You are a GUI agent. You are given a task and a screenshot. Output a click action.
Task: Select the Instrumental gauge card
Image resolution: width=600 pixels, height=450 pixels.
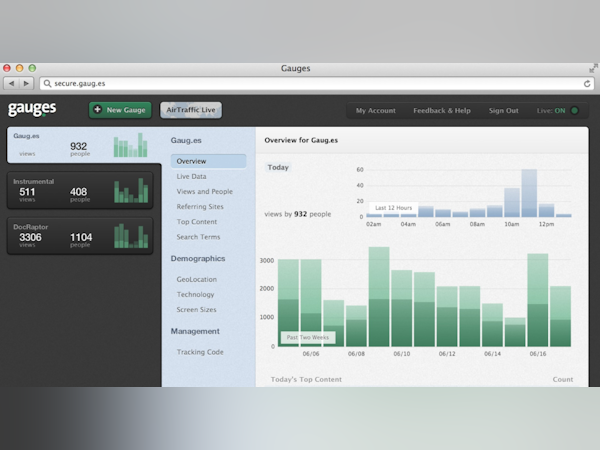[80, 190]
